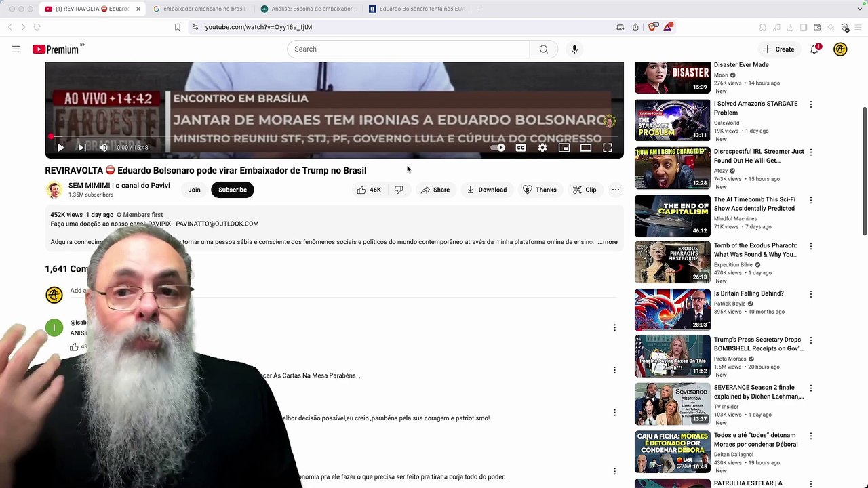Subscribe to the SEM MIMIMI channel

(x=233, y=190)
